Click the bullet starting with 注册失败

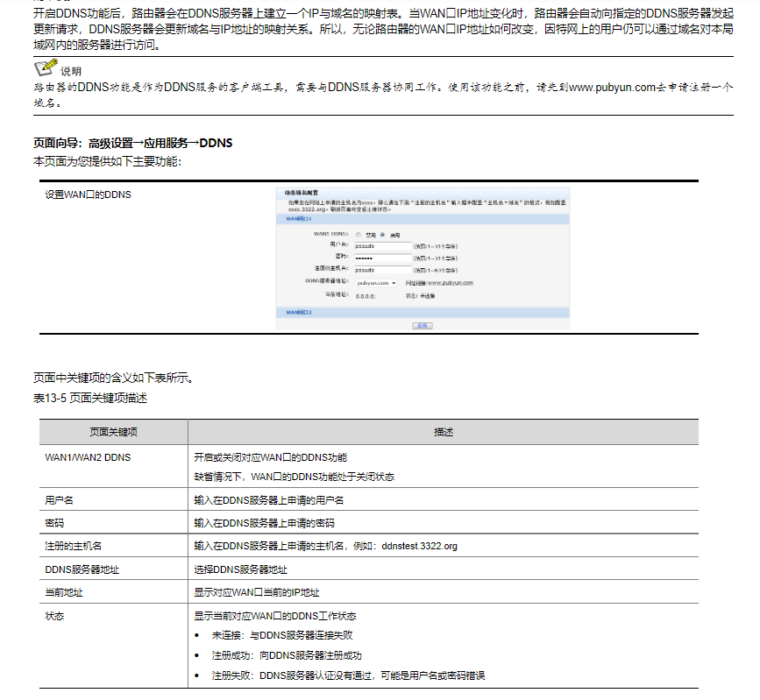tap(349, 675)
